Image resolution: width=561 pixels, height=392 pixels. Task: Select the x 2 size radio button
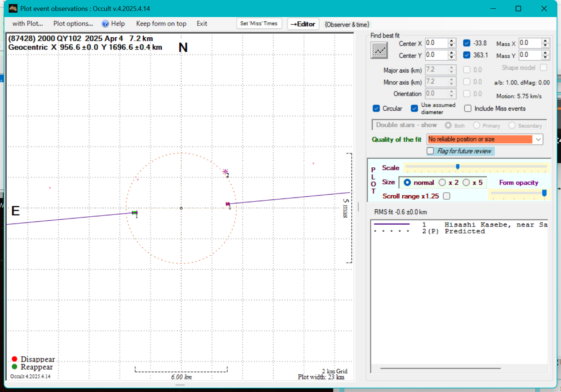coord(442,183)
